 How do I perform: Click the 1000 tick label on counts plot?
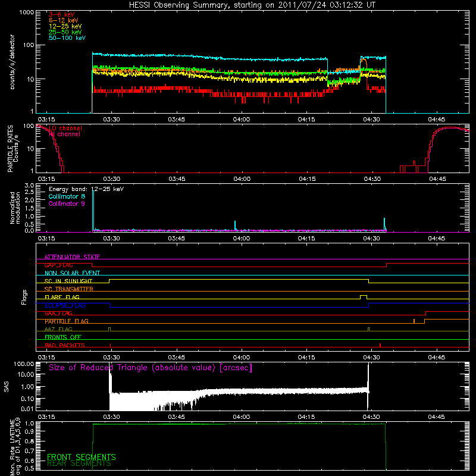[26, 12]
